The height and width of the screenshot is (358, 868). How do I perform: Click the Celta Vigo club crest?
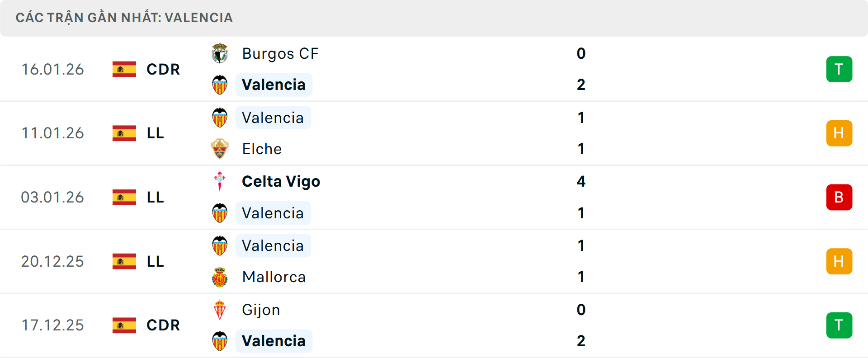pyautogui.click(x=220, y=181)
